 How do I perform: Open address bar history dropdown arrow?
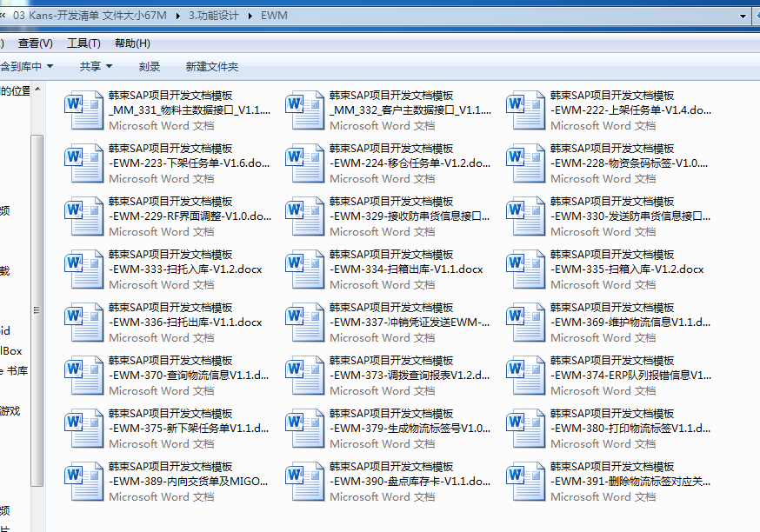(x=742, y=16)
